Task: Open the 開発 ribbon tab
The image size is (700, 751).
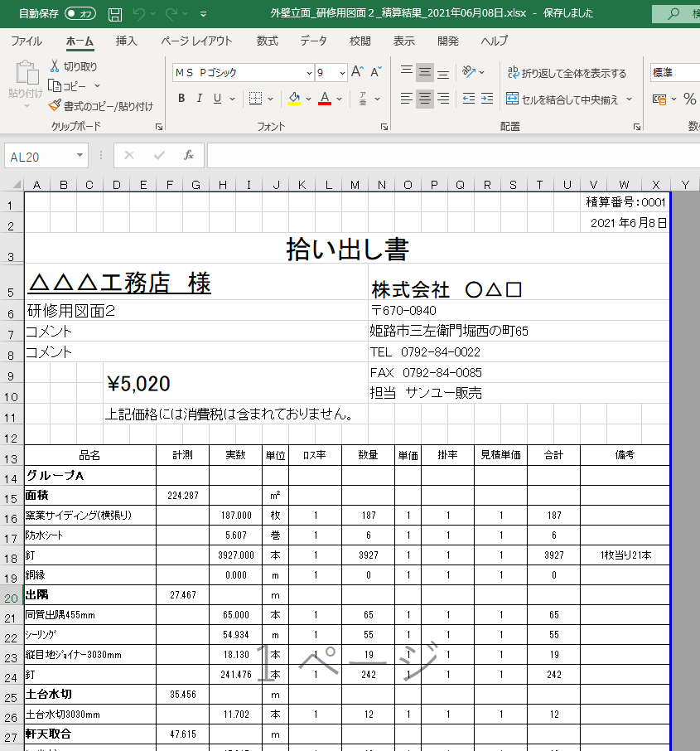Action: (x=448, y=41)
